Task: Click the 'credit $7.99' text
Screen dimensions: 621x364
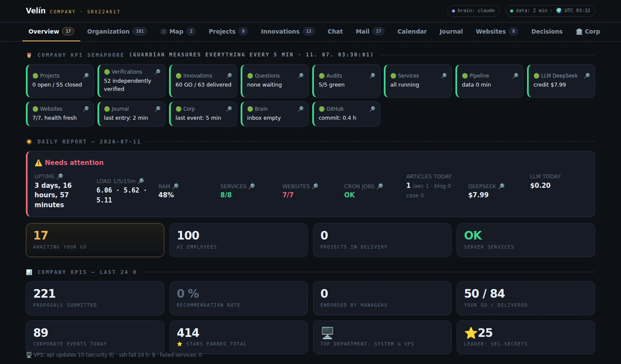Action: (x=549, y=85)
